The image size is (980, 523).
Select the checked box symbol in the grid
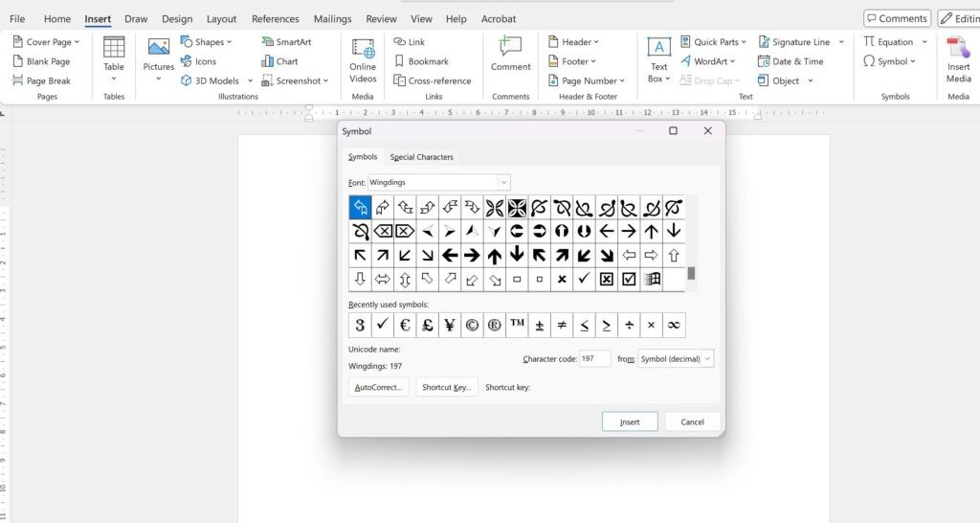click(x=629, y=280)
